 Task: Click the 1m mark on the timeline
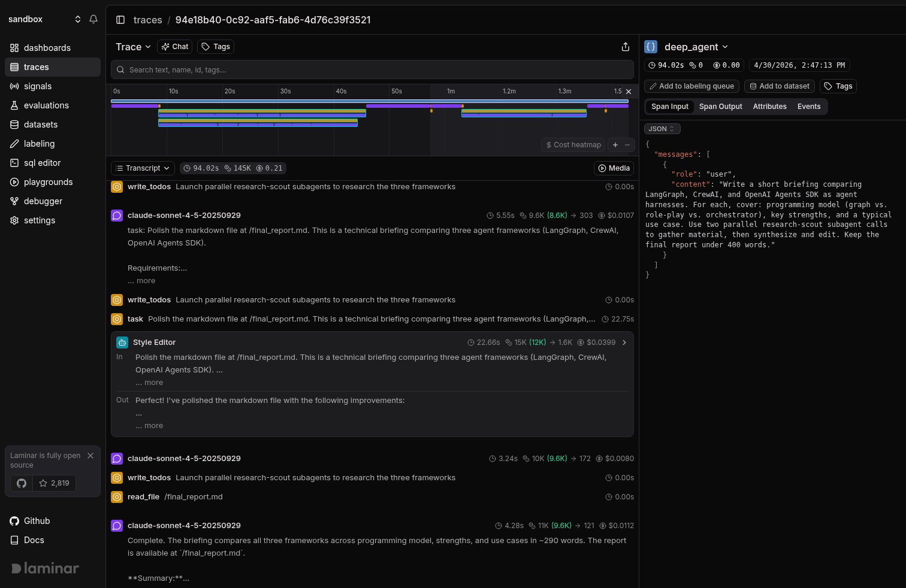451,91
